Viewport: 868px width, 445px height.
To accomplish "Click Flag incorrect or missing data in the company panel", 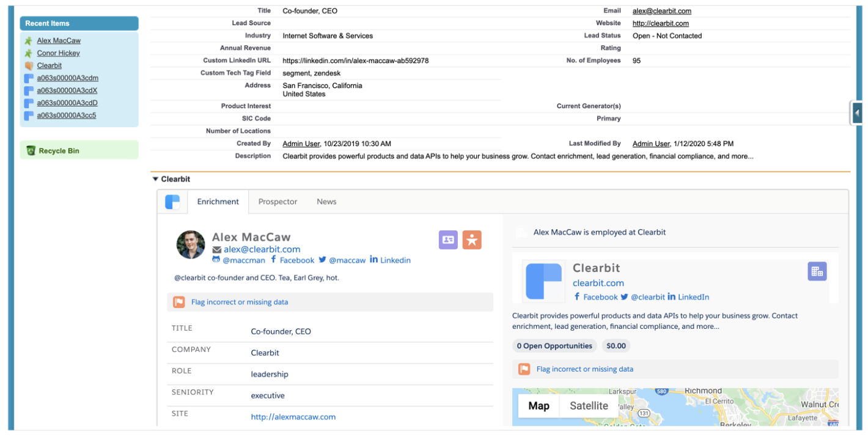I will coord(585,369).
